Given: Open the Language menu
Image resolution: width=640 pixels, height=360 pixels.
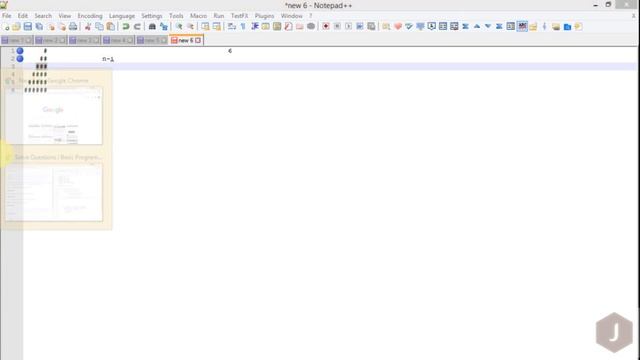Looking at the screenshot, I should [x=122, y=16].
